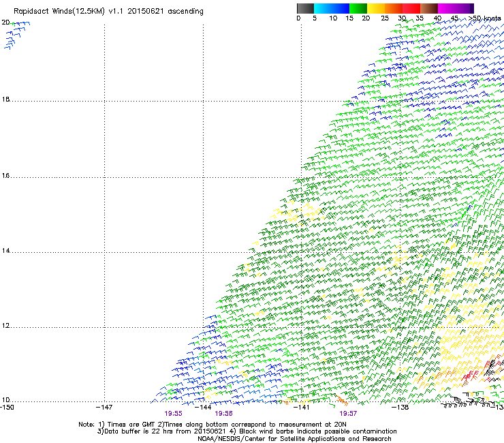The width and height of the screenshot is (504, 443).
Task: Click the purple time stamp '19:57'
Action: (348, 414)
